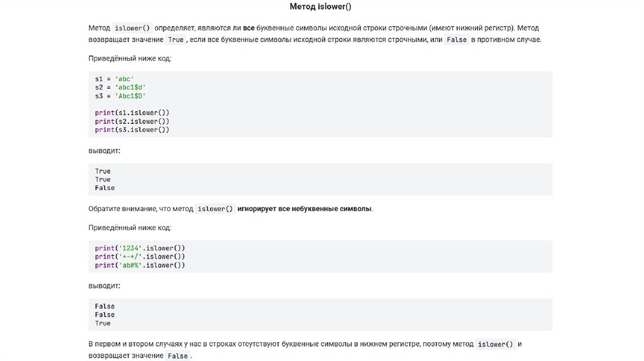The width and height of the screenshot is (644, 361).
Task: Click the code line s2 = 'abc1$d'
Action: pos(120,87)
